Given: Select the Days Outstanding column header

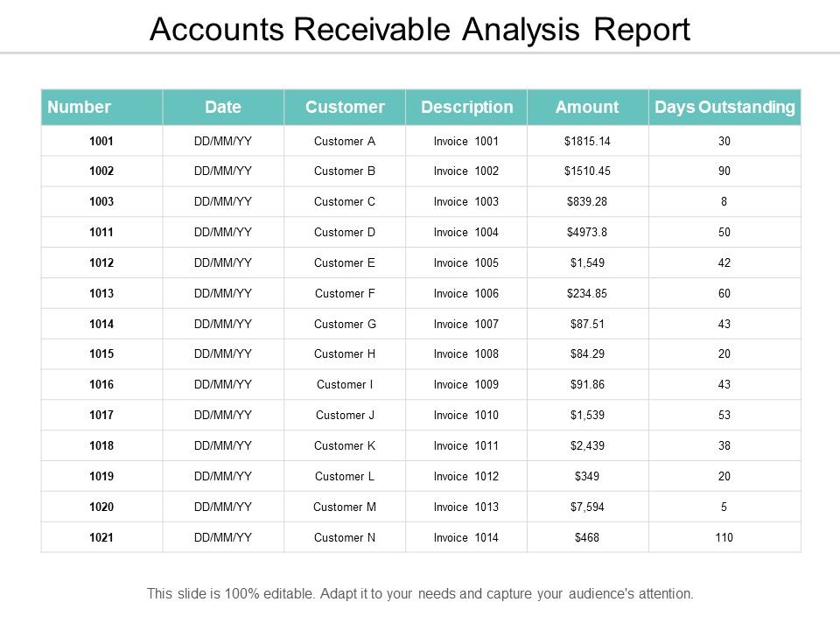Looking at the screenshot, I should [724, 107].
